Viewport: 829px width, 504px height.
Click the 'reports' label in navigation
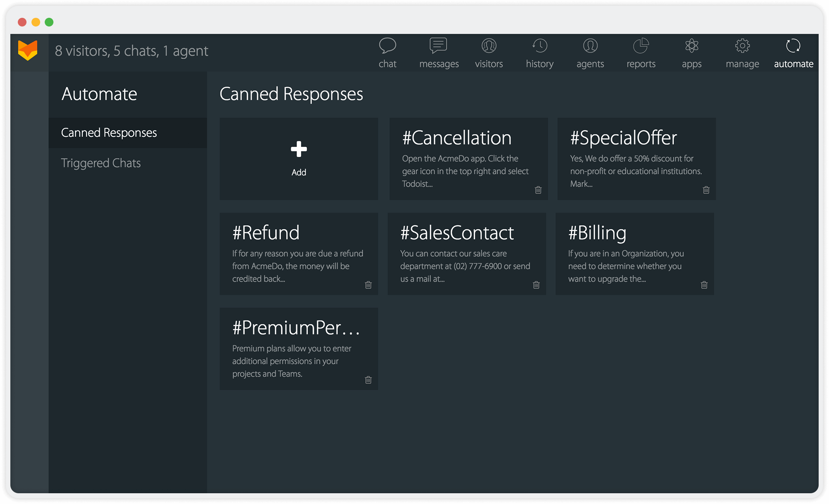point(641,64)
